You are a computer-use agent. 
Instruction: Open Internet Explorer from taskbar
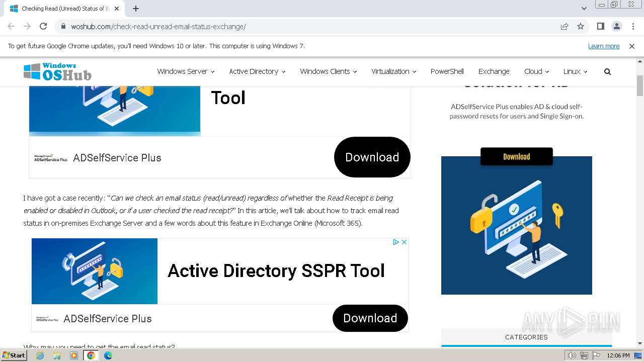pos(40,355)
